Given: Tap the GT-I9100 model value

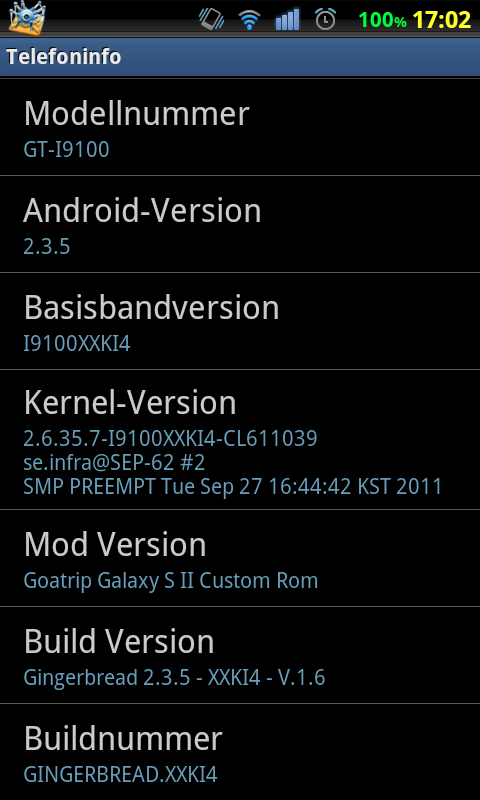Looking at the screenshot, I should point(66,149).
